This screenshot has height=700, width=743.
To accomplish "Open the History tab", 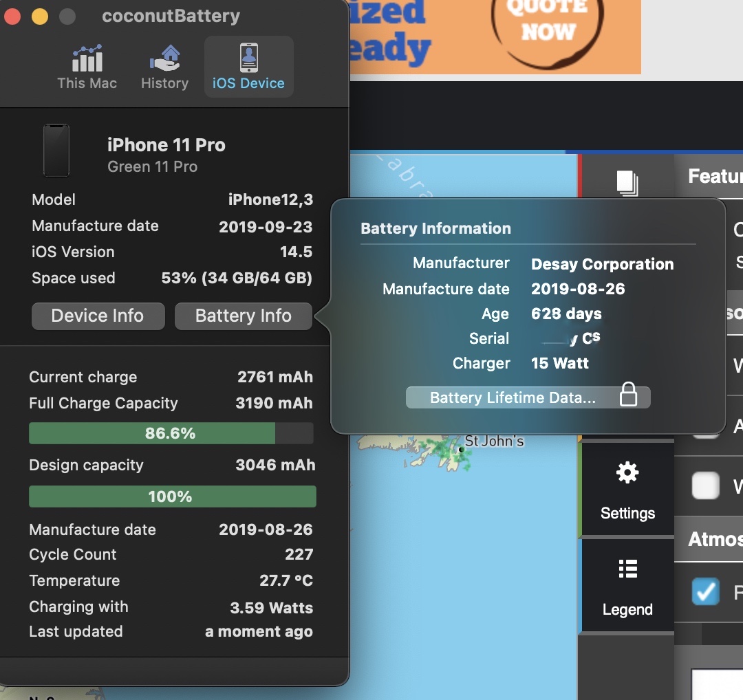I will tap(164, 67).
